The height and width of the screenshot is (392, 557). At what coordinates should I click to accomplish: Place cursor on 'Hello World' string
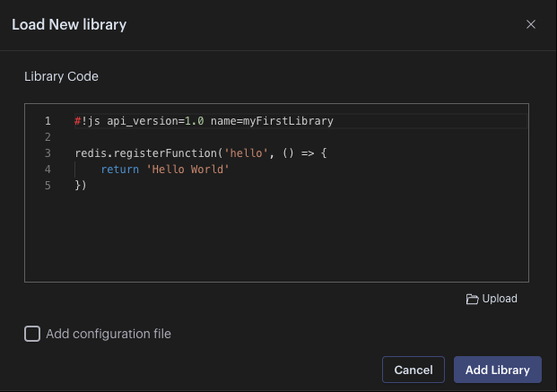(187, 170)
